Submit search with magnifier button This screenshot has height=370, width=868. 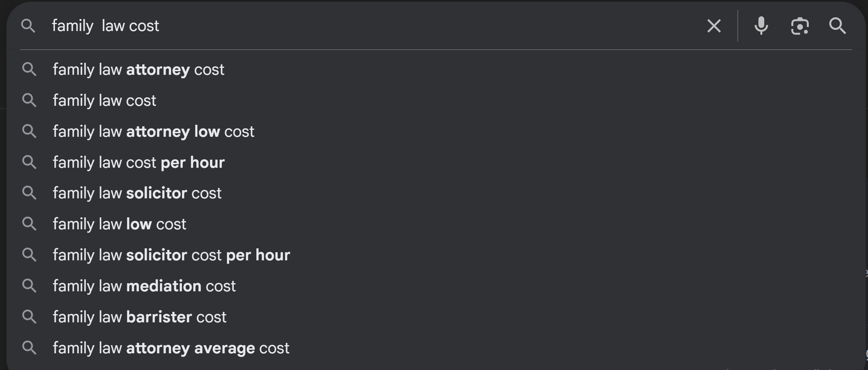tap(837, 26)
